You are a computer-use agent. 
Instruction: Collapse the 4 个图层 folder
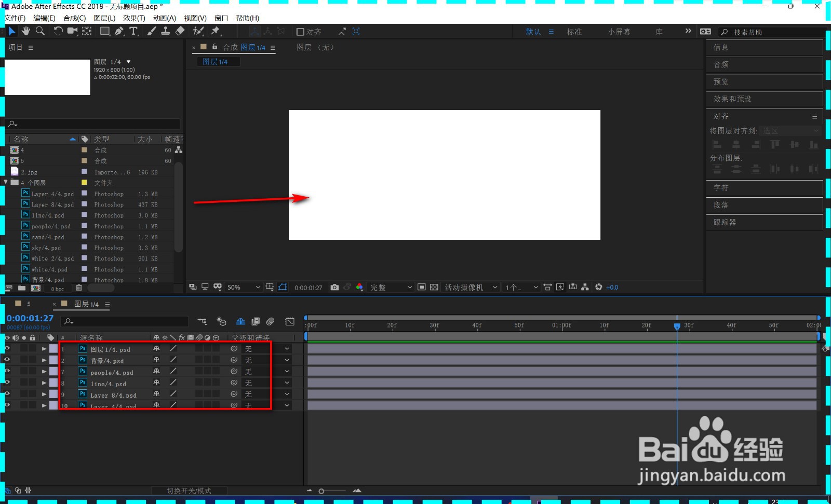tap(6, 182)
